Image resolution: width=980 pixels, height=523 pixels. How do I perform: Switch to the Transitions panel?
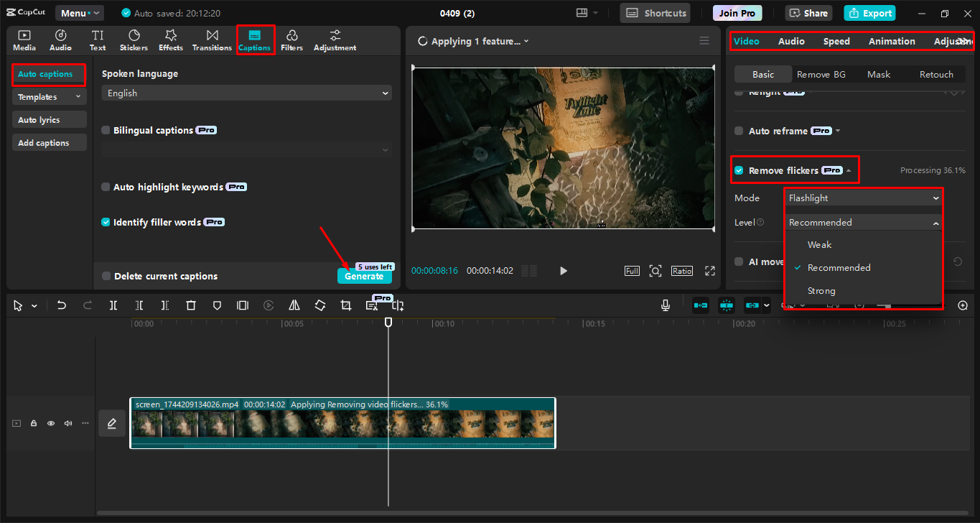pos(212,40)
